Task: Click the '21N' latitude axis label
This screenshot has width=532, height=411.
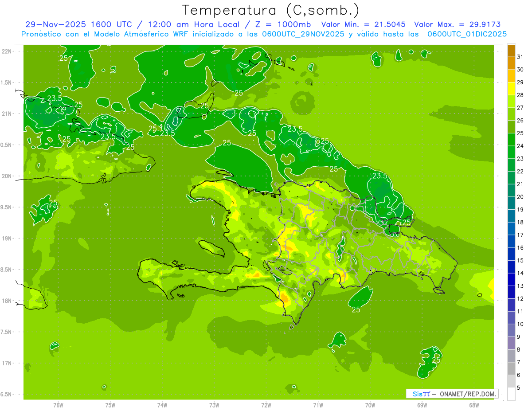Action: pyautogui.click(x=6, y=114)
